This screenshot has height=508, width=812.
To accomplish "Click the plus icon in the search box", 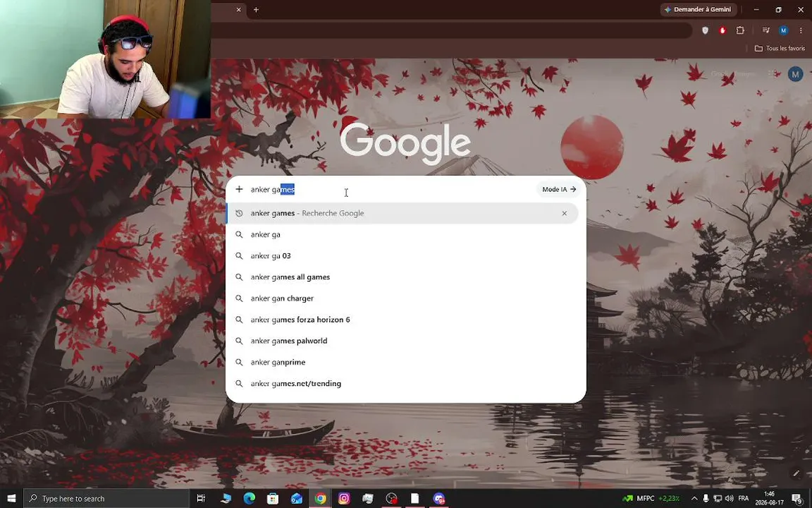I will point(239,189).
